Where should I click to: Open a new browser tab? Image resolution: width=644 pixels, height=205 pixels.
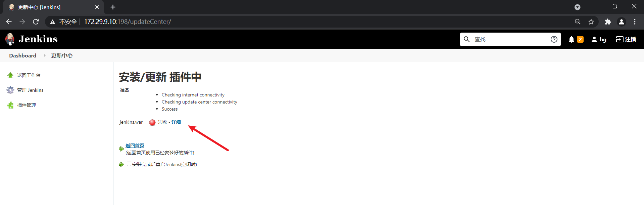click(113, 7)
